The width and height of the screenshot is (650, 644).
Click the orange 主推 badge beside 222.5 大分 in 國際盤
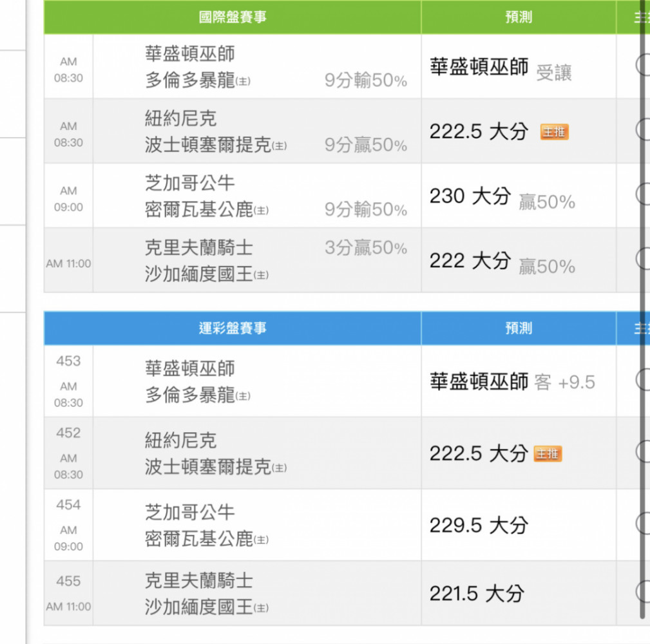click(x=554, y=132)
